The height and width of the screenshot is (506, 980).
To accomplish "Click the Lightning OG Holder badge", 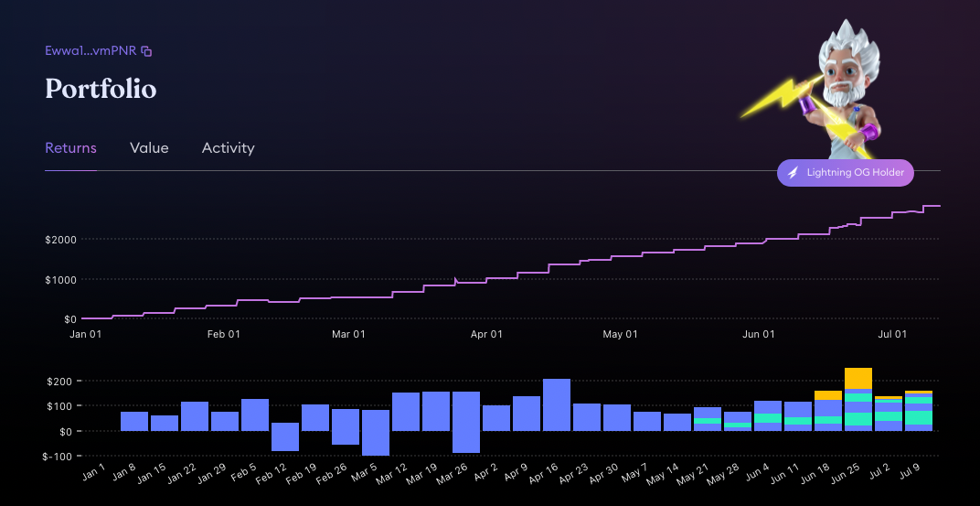I will [x=845, y=173].
